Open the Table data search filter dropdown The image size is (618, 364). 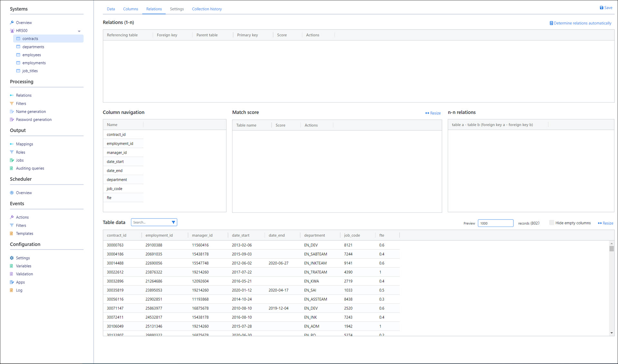click(173, 222)
